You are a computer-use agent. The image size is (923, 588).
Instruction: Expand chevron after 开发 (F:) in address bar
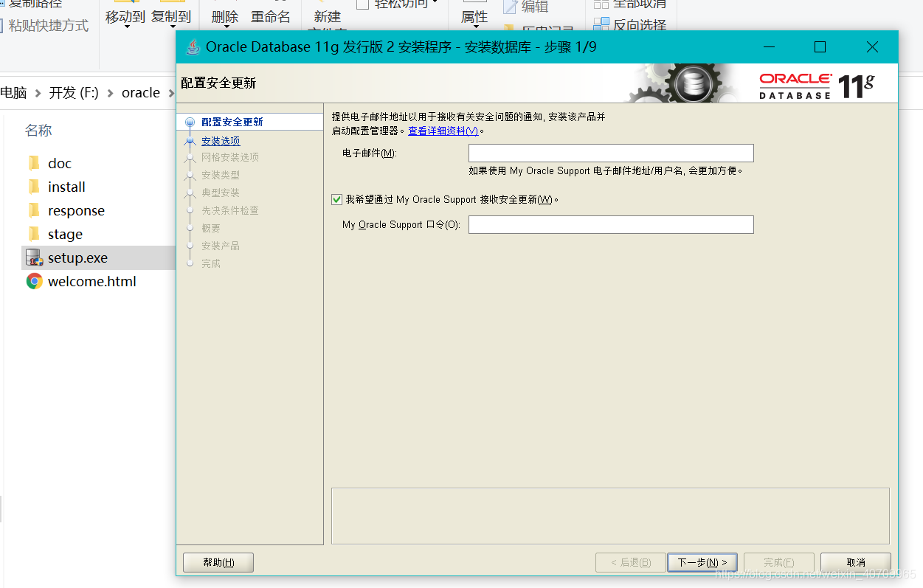tap(111, 93)
